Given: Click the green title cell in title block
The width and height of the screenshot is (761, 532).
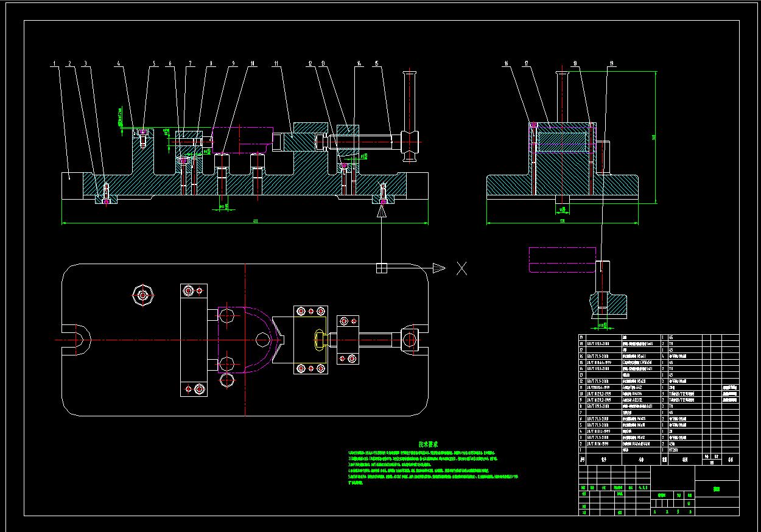Looking at the screenshot, I should tap(717, 489).
